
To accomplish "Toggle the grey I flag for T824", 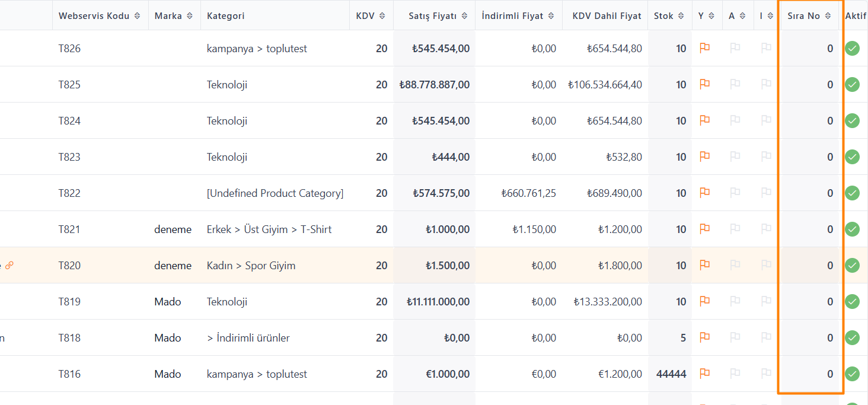I will click(x=766, y=120).
